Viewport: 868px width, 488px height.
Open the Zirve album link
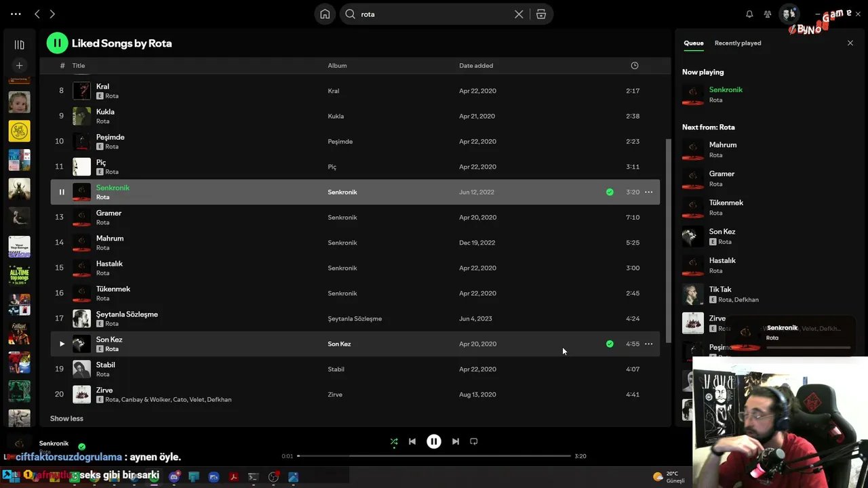click(335, 394)
